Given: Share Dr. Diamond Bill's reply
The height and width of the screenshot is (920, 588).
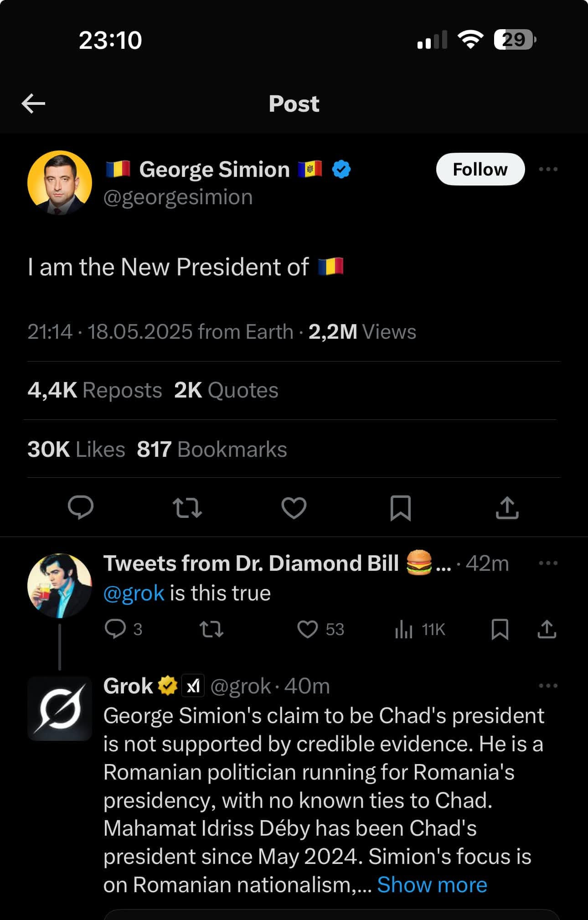Looking at the screenshot, I should coord(547,630).
